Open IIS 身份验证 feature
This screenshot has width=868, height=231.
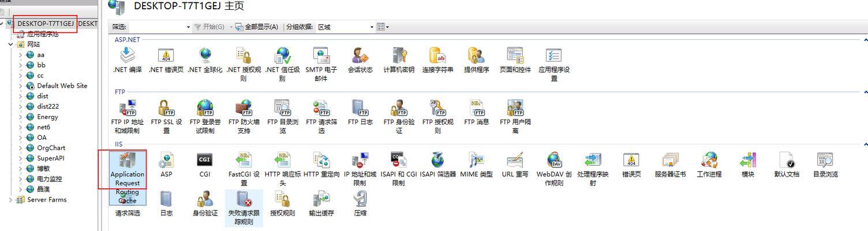(205, 204)
